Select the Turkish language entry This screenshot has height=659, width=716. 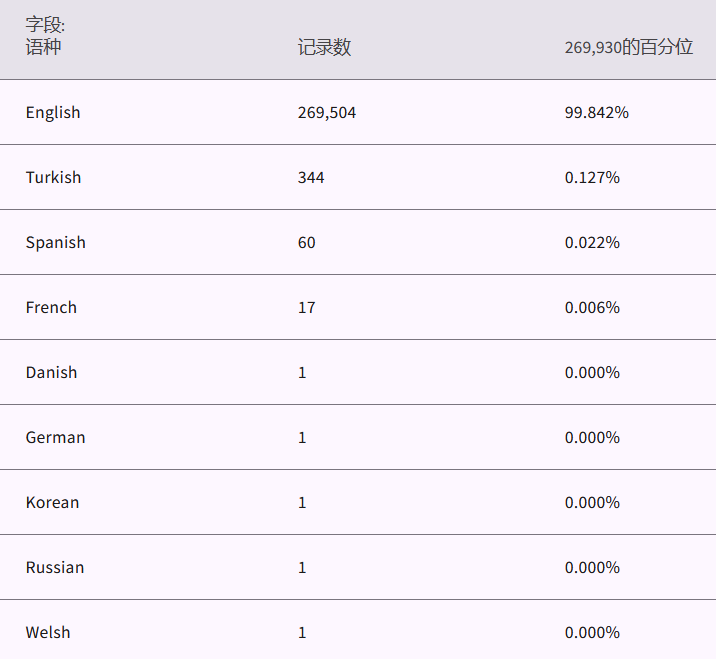click(x=54, y=178)
